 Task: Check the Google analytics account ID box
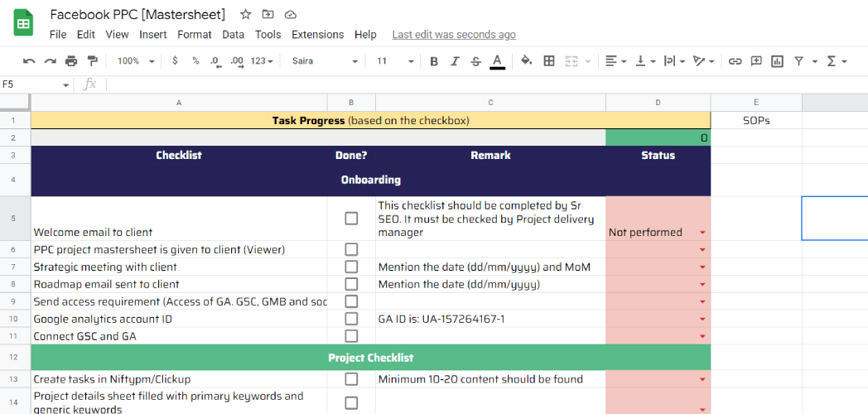pyautogui.click(x=351, y=318)
